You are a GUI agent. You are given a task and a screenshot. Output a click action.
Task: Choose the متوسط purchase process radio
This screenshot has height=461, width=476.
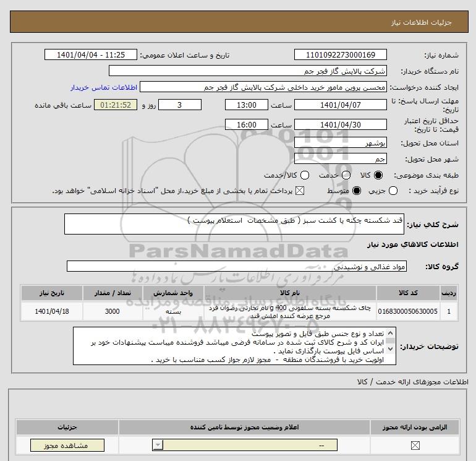(x=357, y=191)
